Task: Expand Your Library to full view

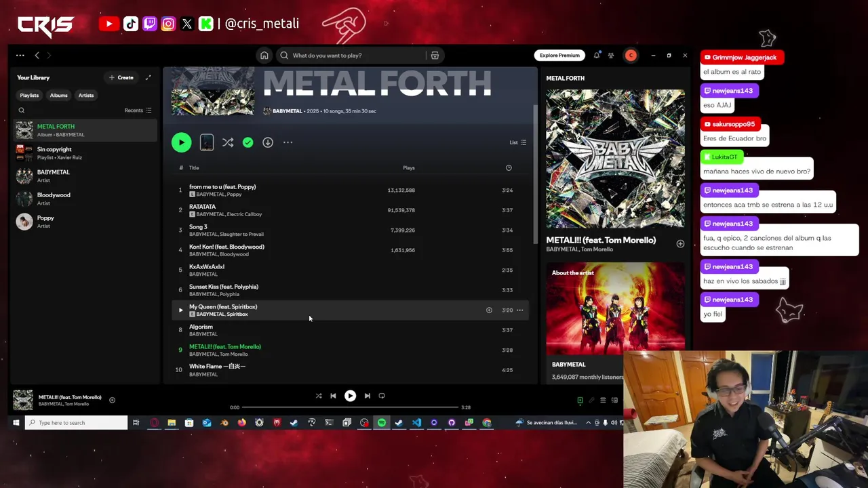Action: click(148, 77)
